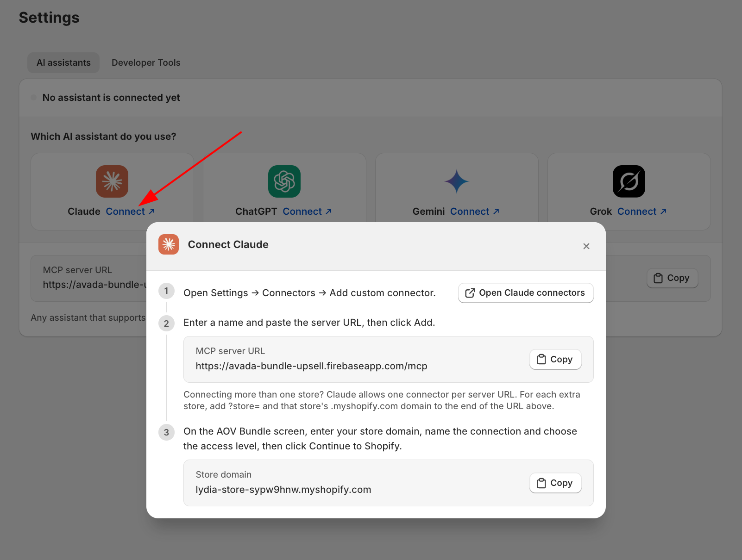742x560 pixels.
Task: Click the ChatGPT logo icon
Action: pyautogui.click(x=284, y=181)
